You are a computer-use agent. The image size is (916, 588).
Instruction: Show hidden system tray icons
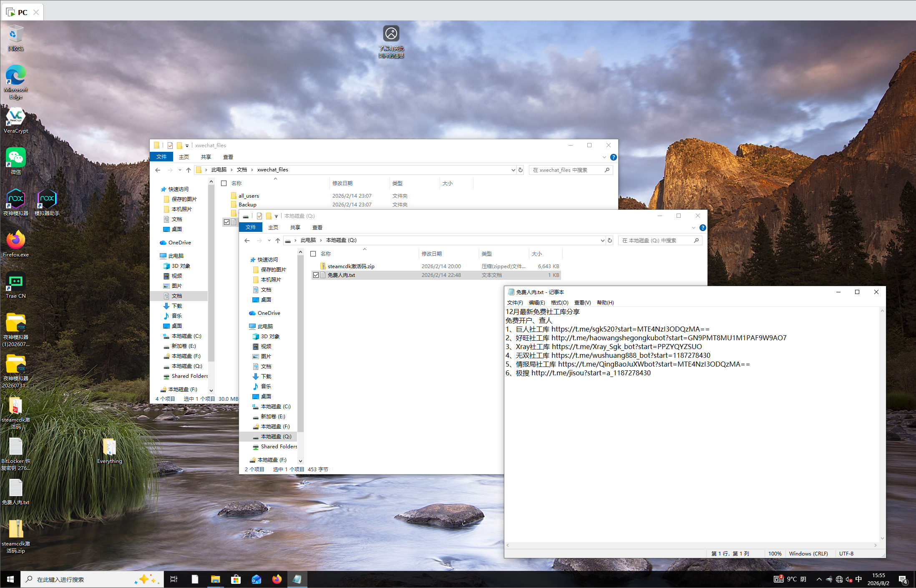point(819,579)
